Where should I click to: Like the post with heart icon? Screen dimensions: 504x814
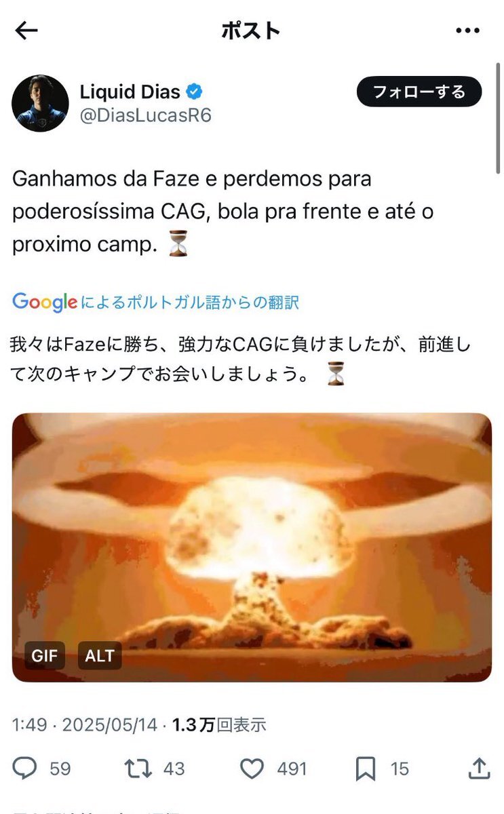(x=252, y=769)
